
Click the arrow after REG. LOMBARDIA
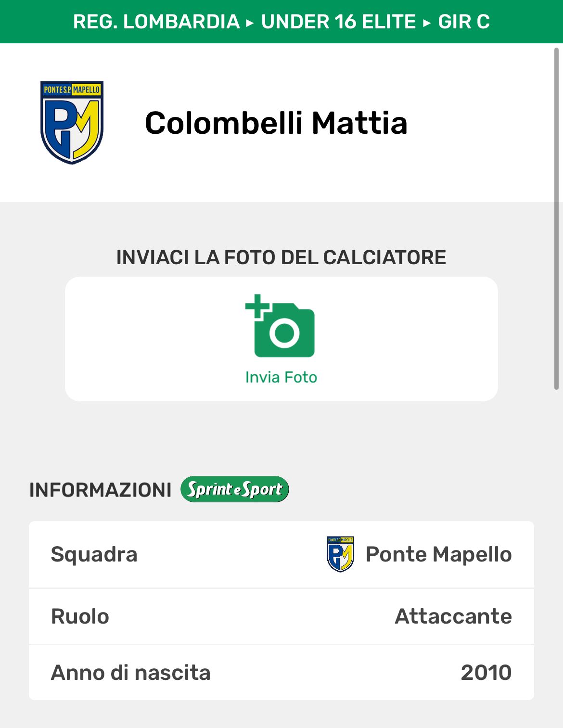[x=250, y=23]
